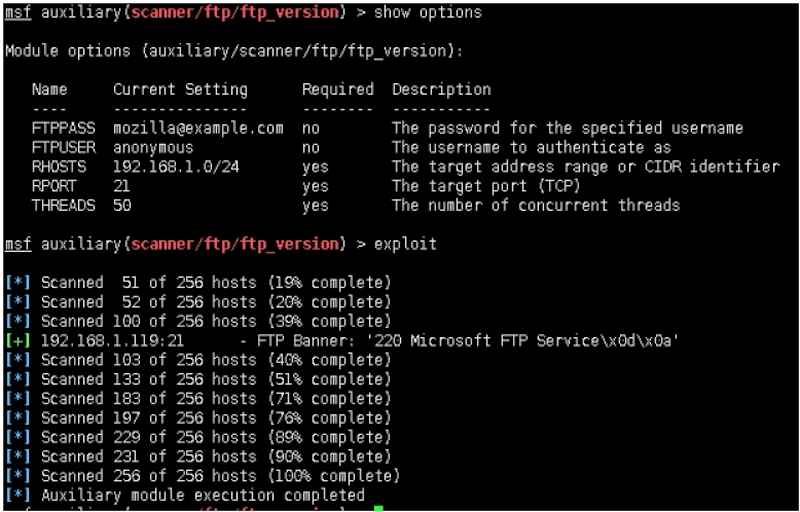Click the 'Description' column header
The image size is (800, 512).
point(441,90)
